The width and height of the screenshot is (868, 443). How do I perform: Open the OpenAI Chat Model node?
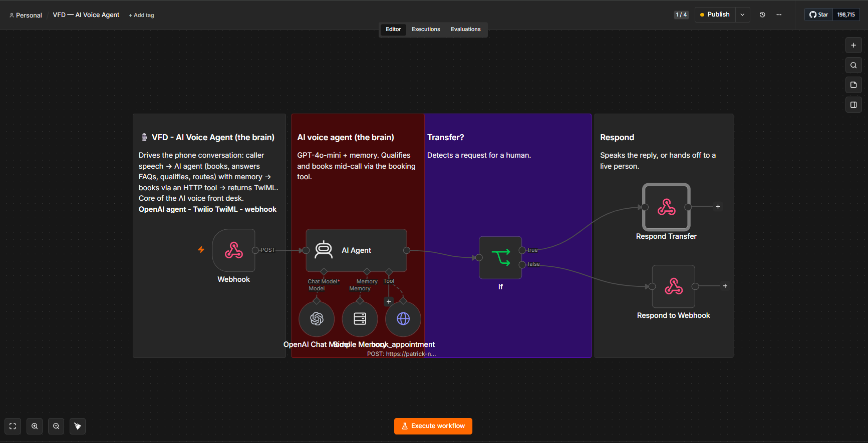[x=317, y=319]
